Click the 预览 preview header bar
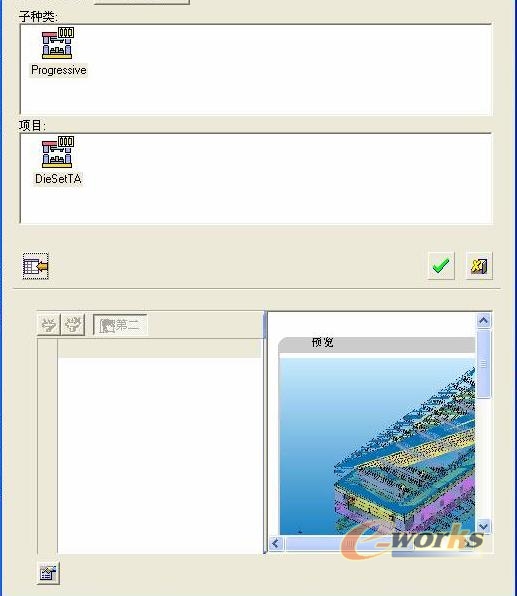517x596 pixels. click(x=377, y=344)
